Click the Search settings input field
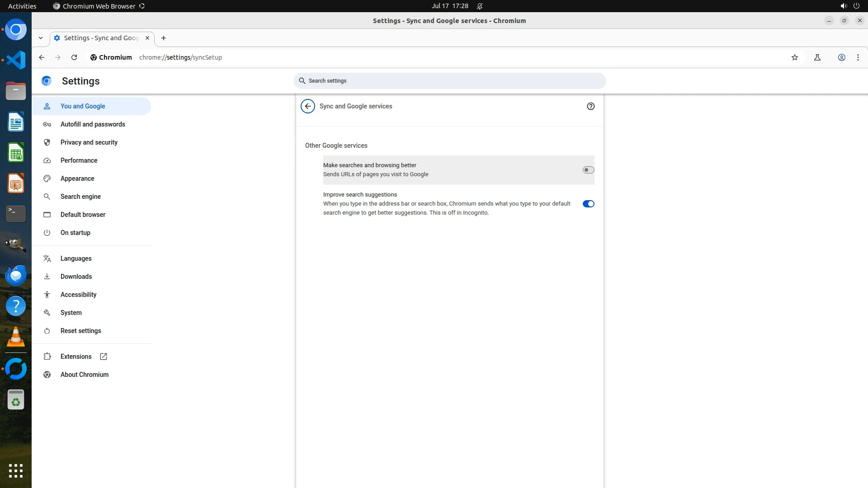The width and height of the screenshot is (868, 488). (449, 81)
